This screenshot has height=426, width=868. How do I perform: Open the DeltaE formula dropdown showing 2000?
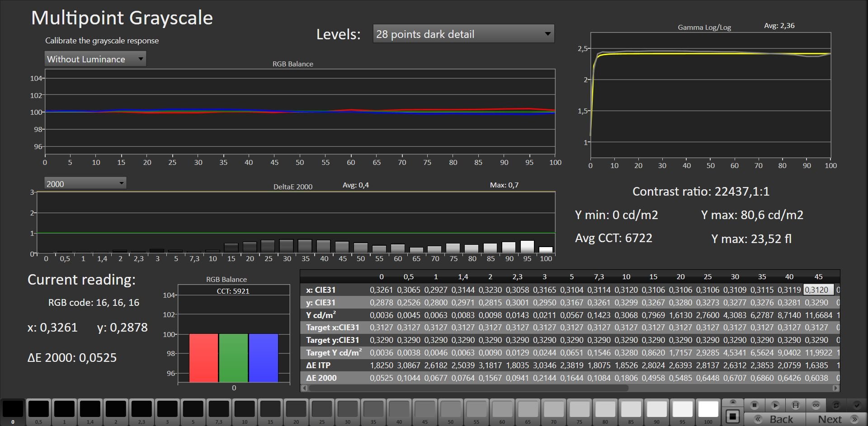(x=85, y=183)
